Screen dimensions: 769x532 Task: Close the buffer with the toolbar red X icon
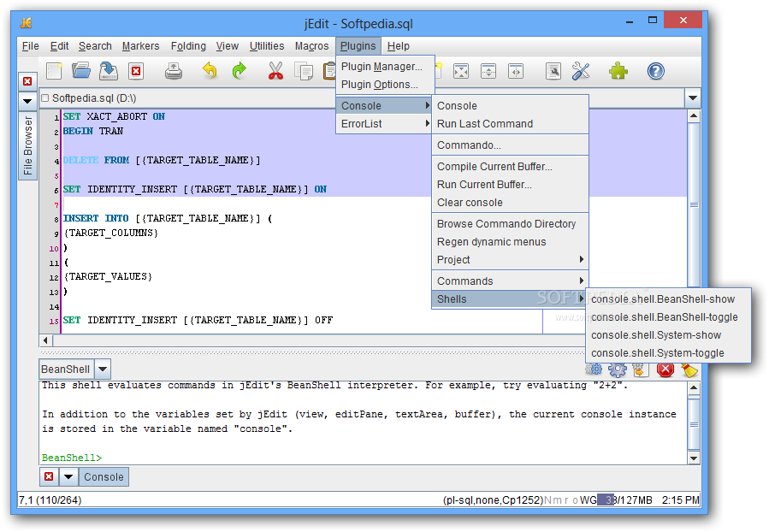click(136, 71)
